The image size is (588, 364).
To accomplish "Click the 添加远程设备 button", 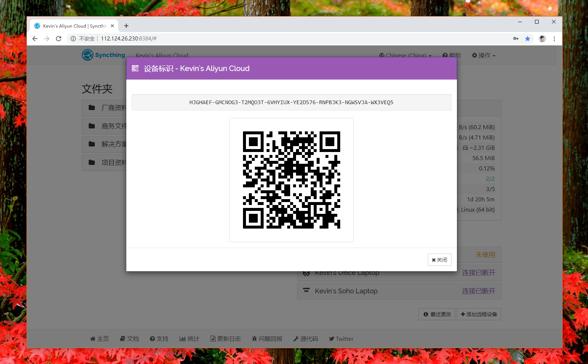I will tap(479, 314).
